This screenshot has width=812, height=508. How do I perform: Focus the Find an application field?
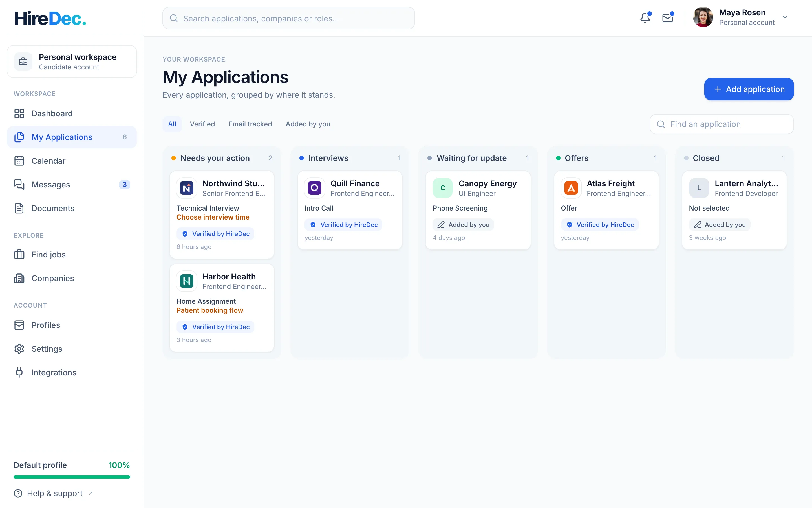point(722,124)
